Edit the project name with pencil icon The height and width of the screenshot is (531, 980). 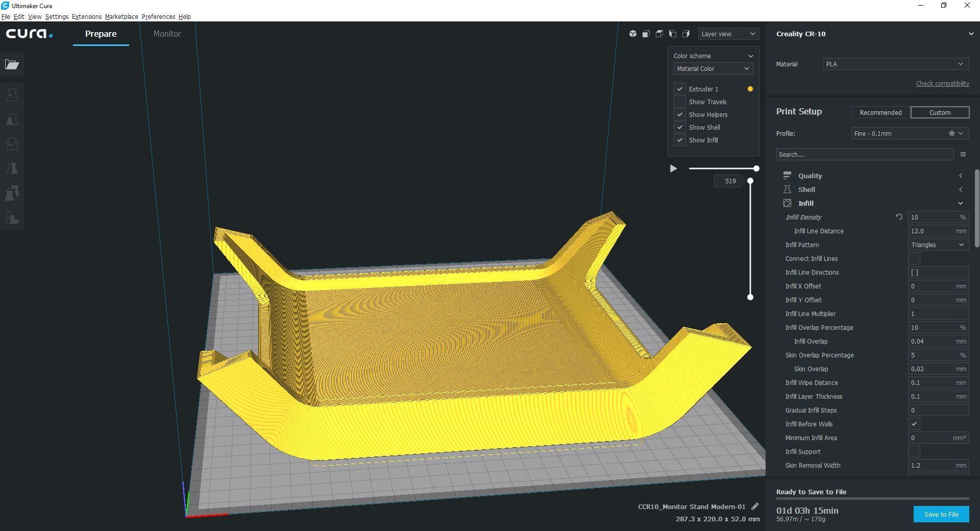755,506
